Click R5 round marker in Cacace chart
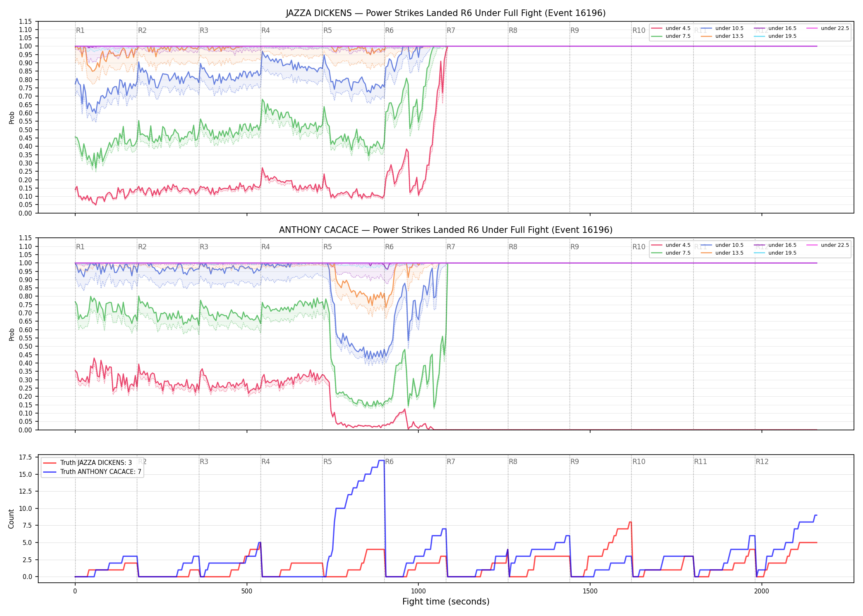863x616 pixels. pos(328,247)
